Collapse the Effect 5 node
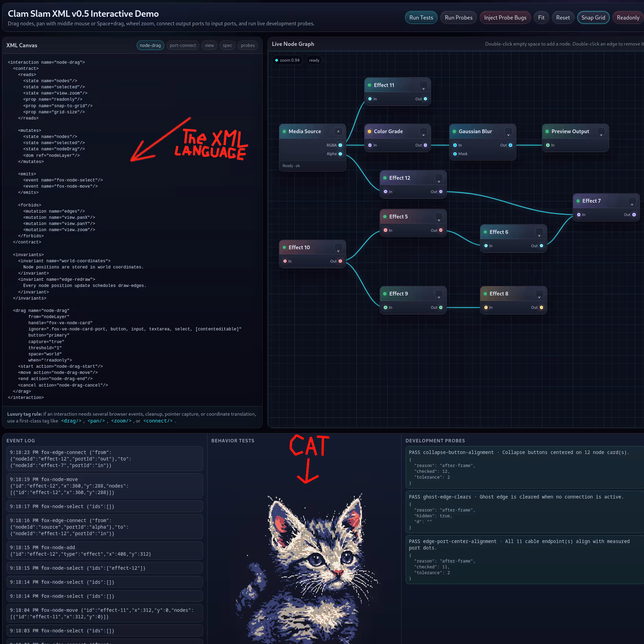Viewport: 644px width, 644px height. pos(439,217)
